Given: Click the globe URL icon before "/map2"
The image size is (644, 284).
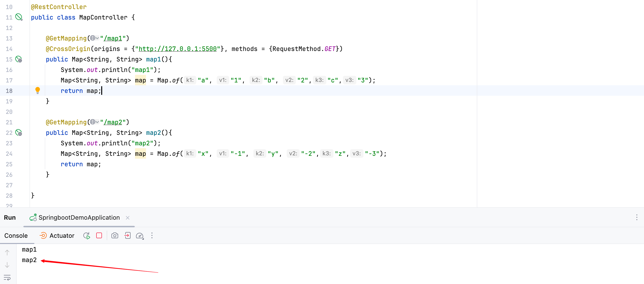Looking at the screenshot, I should click(x=92, y=122).
